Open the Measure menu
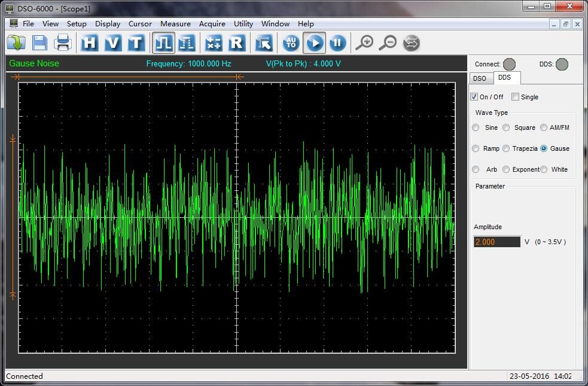 (x=175, y=24)
